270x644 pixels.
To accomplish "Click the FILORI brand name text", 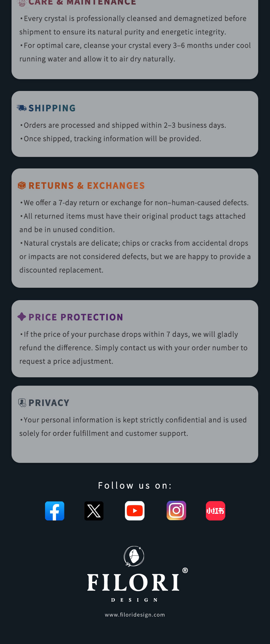I will (133, 583).
